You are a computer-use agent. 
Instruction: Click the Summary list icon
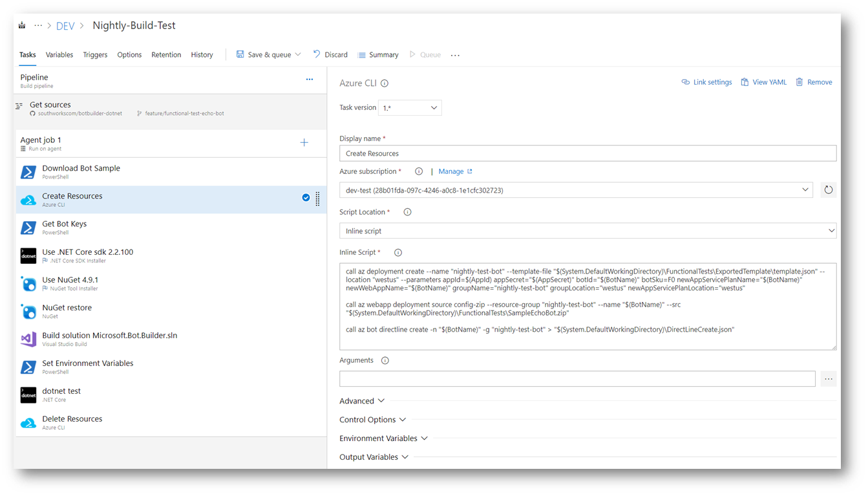(362, 55)
